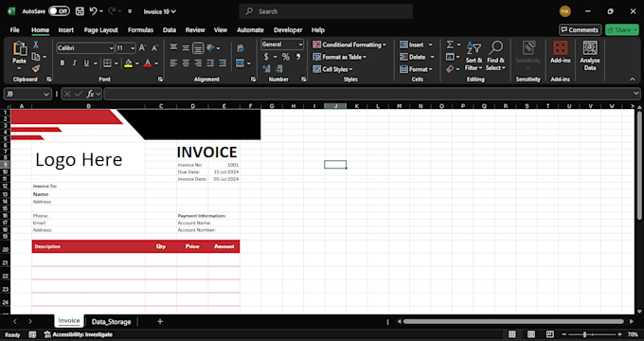Click the Undo arrow
644x341 pixels.
coord(93,11)
